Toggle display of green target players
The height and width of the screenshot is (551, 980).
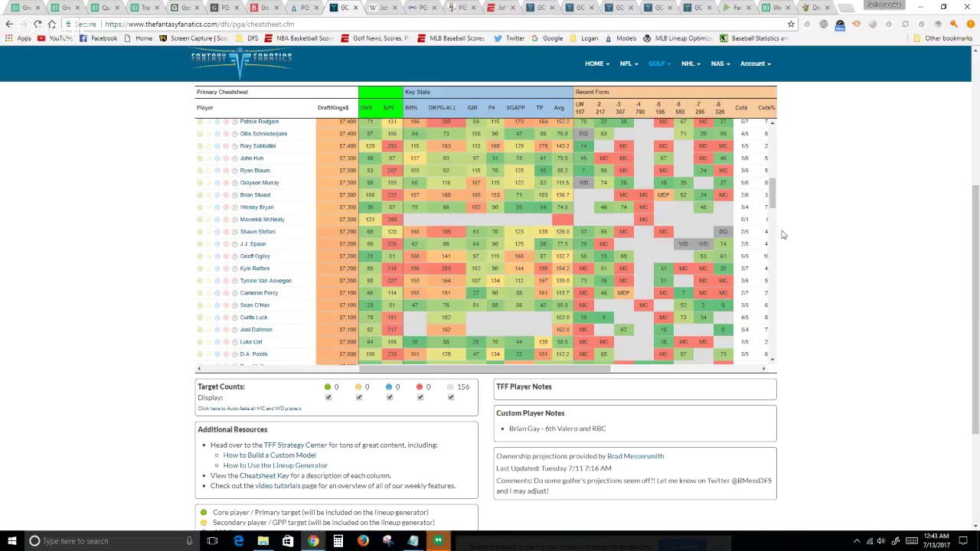point(328,397)
